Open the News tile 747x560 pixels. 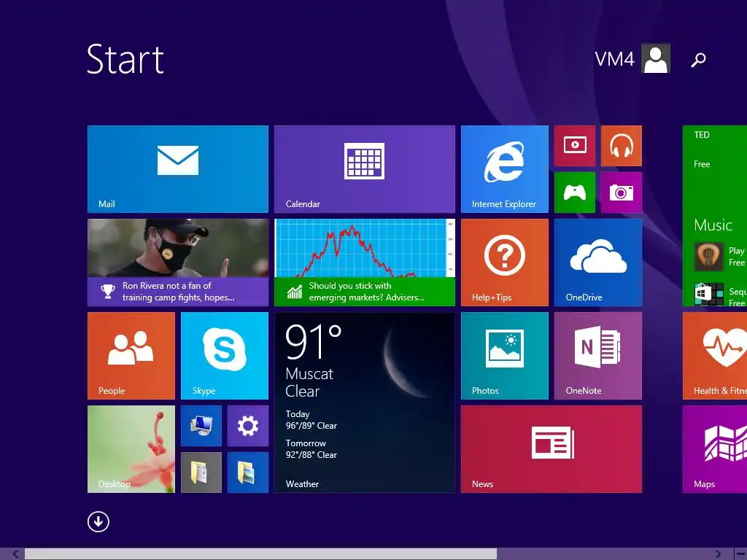point(551,449)
